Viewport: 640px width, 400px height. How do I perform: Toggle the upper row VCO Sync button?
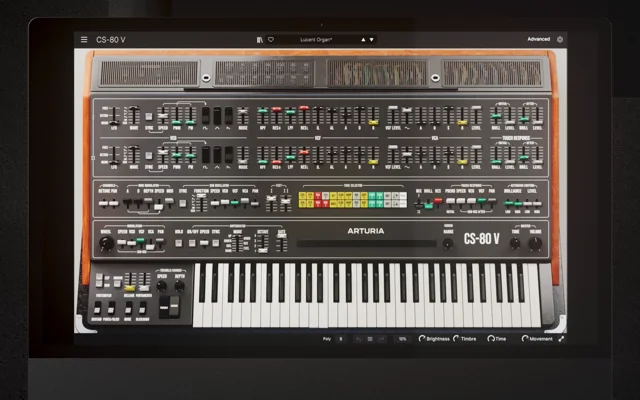coord(149,116)
